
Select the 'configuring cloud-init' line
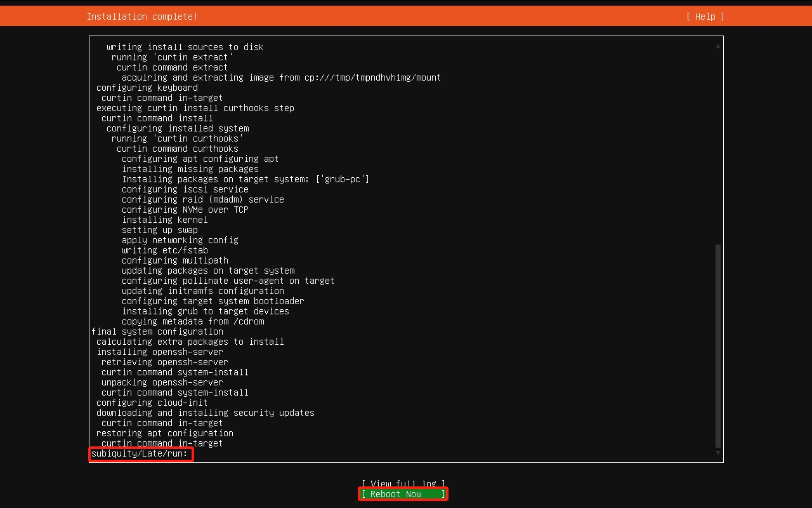(x=152, y=403)
